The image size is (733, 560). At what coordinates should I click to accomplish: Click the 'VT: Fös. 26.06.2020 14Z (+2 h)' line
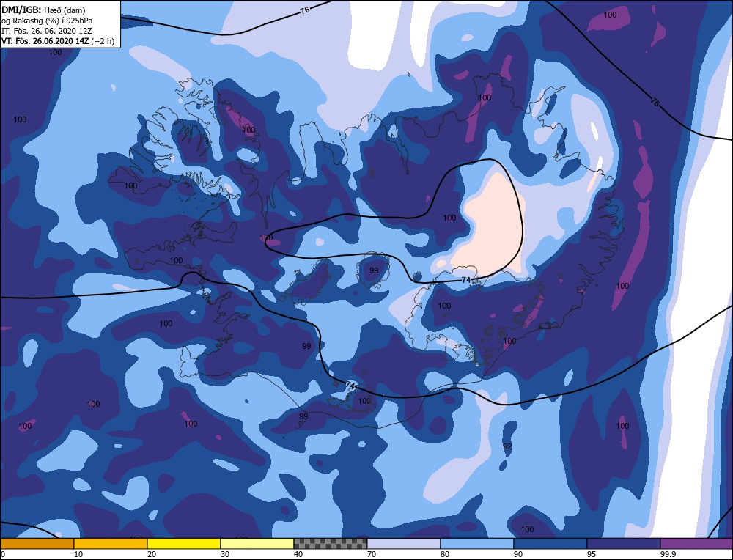point(58,41)
